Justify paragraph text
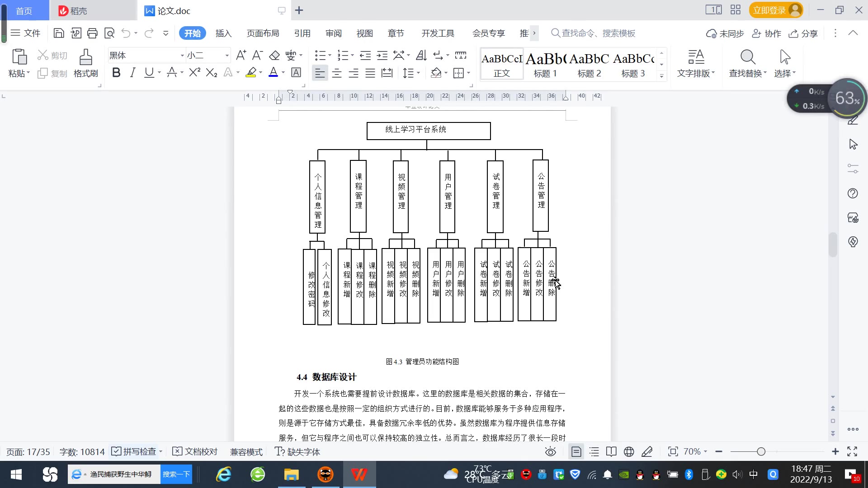Screen dimensions: 868x488 point(370,73)
